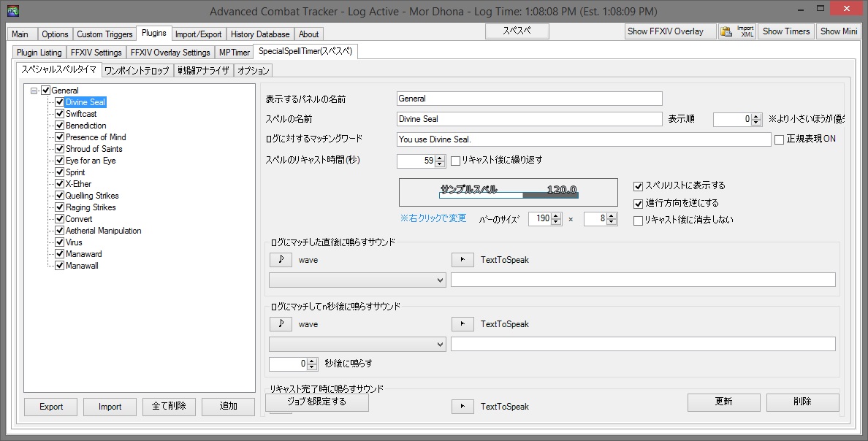868x441 pixels.
Task: Open the Custom Triggers tab
Action: (x=104, y=34)
